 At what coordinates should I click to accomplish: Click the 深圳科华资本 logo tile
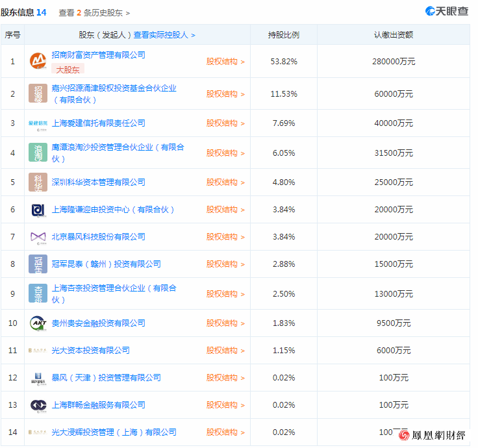click(x=38, y=182)
